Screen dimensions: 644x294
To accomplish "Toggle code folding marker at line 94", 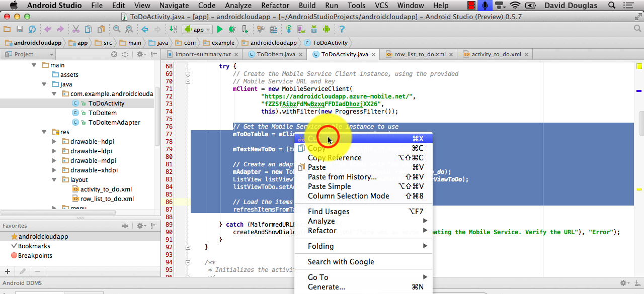I will pyautogui.click(x=188, y=262).
